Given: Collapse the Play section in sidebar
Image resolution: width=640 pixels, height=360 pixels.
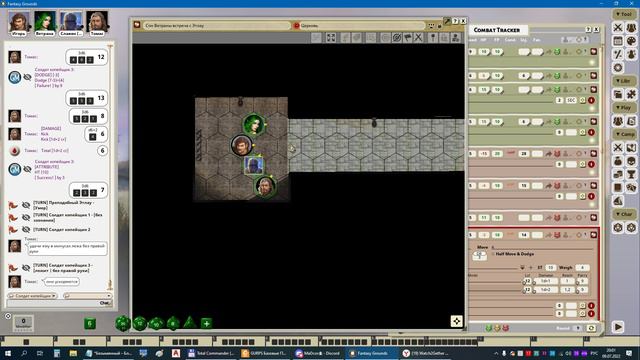Looking at the screenshot, I should pyautogui.click(x=624, y=107).
